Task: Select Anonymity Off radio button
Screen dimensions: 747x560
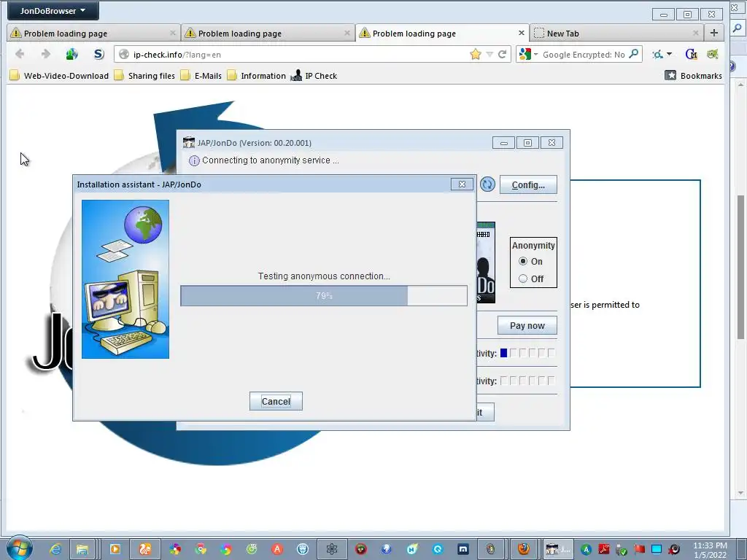Action: pos(523,279)
